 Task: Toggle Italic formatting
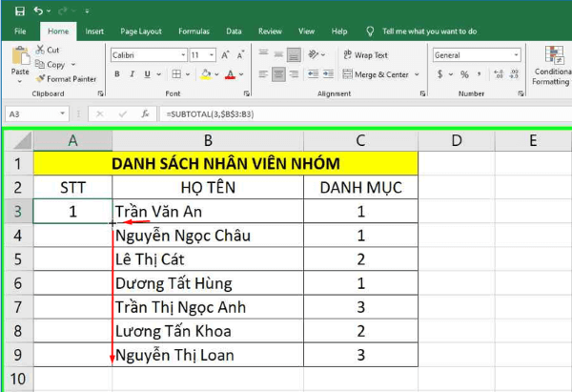point(133,74)
